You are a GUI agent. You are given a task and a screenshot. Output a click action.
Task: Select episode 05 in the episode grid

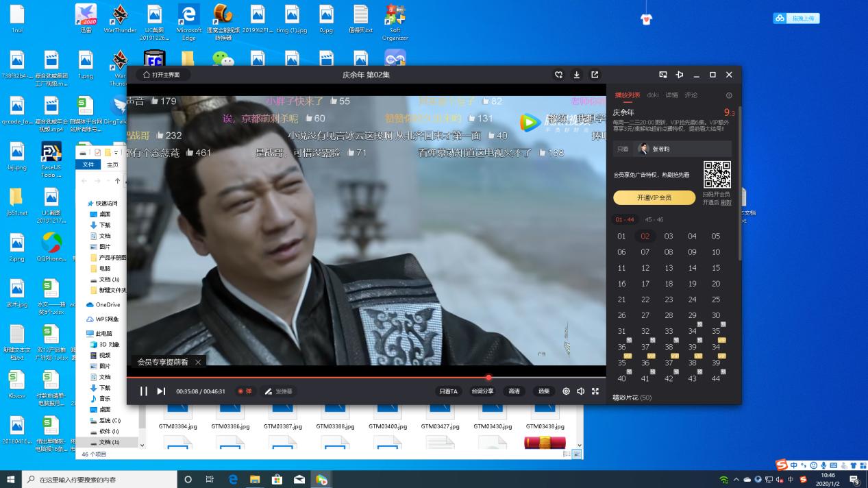point(715,236)
